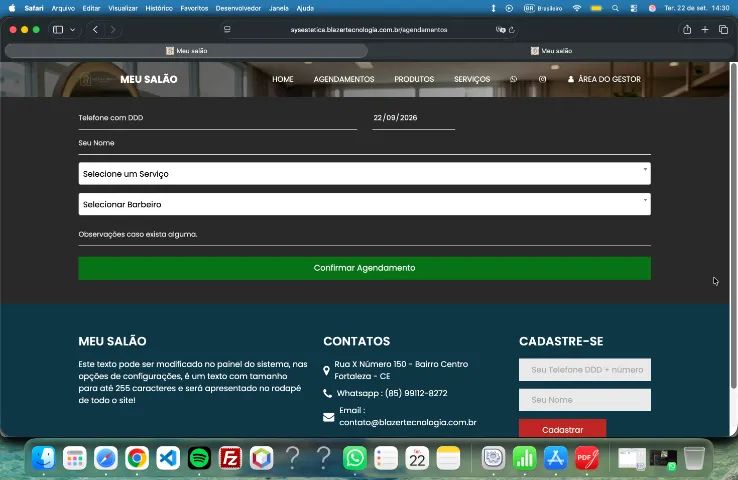Open Numbers from the dock
This screenshot has width=738, height=480.
click(524, 458)
